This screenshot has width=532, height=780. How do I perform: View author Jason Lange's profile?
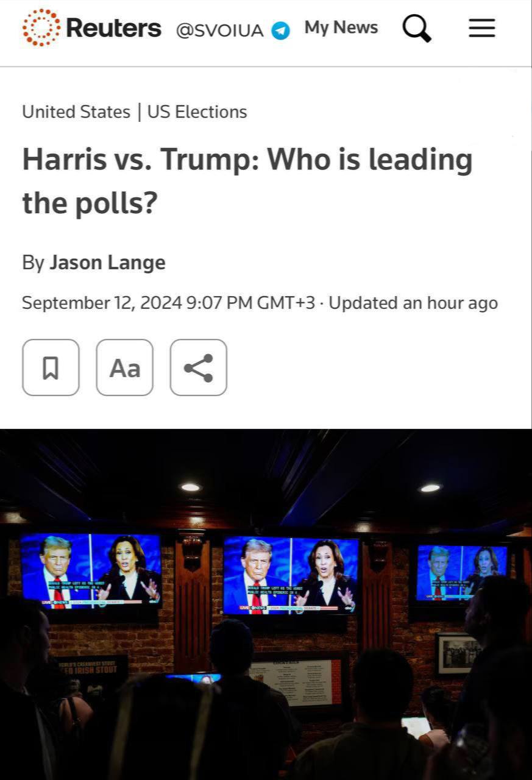[x=107, y=263]
